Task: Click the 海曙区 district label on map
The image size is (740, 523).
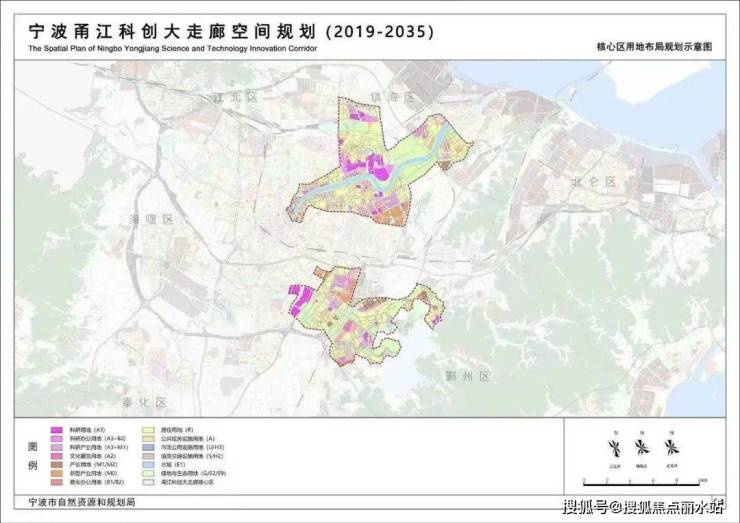Action: point(152,219)
